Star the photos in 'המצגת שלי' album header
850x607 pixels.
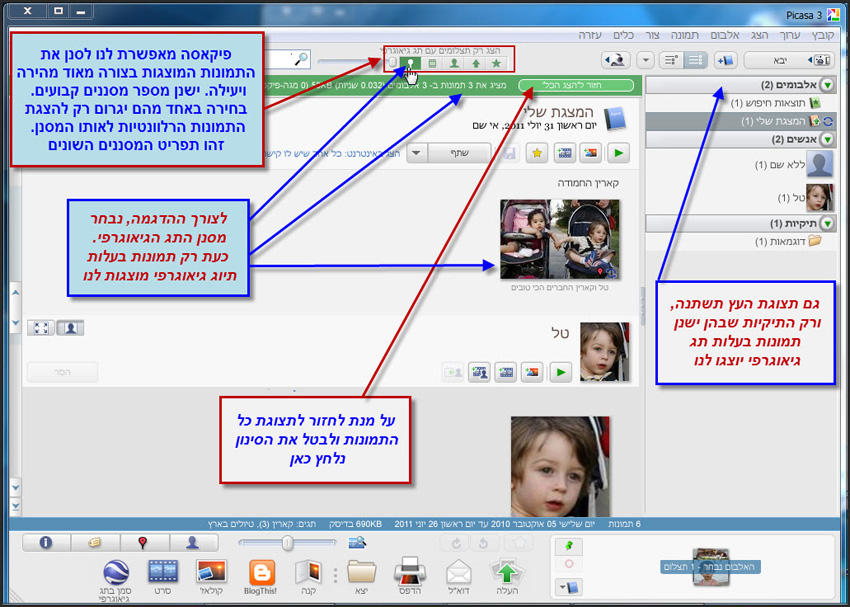coord(537,153)
